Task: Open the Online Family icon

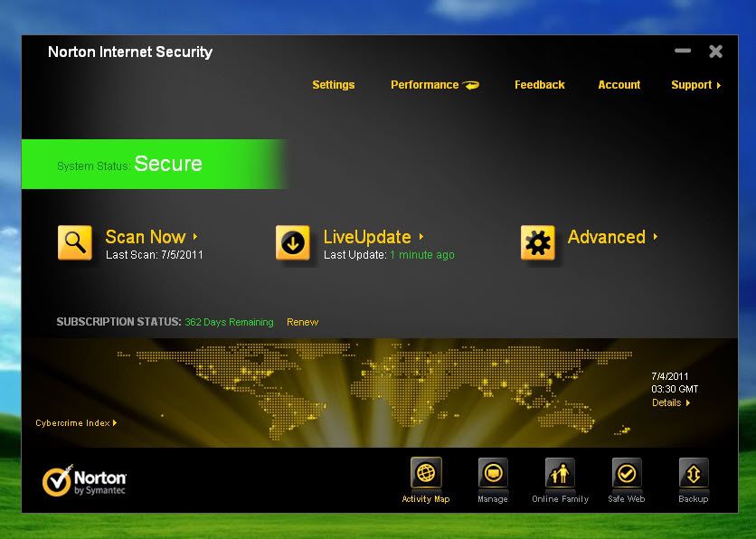Action: point(560,473)
